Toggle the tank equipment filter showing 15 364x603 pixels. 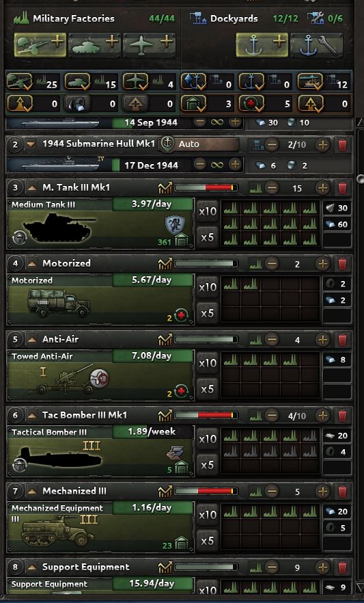pyautogui.click(x=92, y=82)
